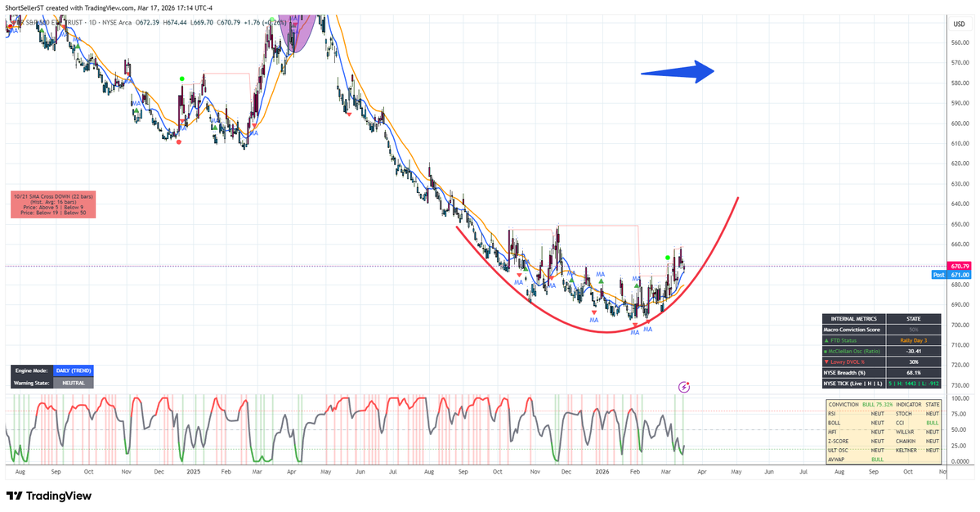
Task: Click the -30.41 McClellan value
Action: [x=913, y=351]
